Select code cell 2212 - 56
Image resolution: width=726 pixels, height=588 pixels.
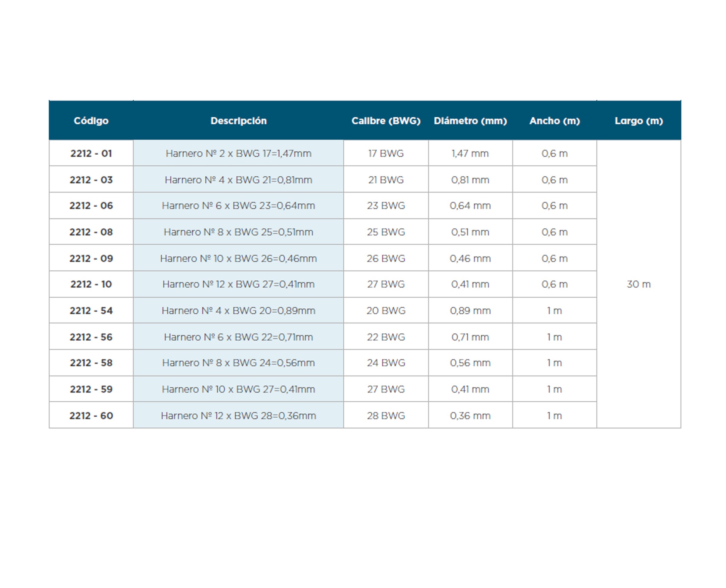click(91, 337)
